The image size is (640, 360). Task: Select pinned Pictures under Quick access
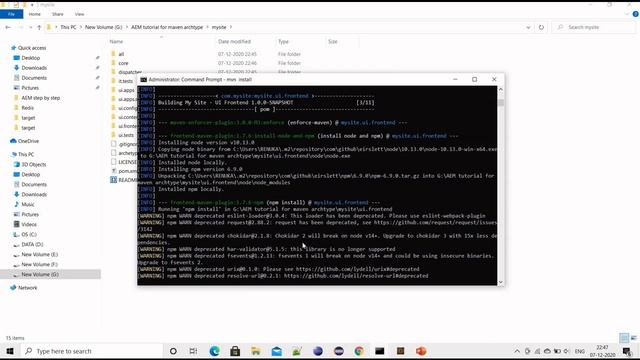point(30,88)
